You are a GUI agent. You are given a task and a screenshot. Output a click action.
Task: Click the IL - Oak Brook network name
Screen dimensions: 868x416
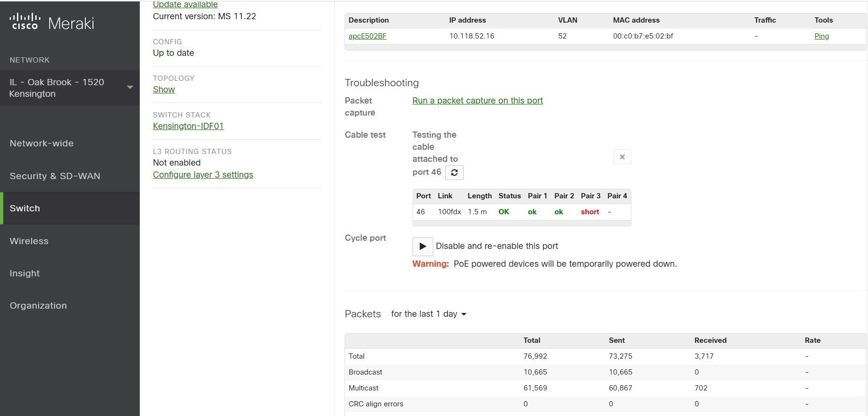point(56,88)
